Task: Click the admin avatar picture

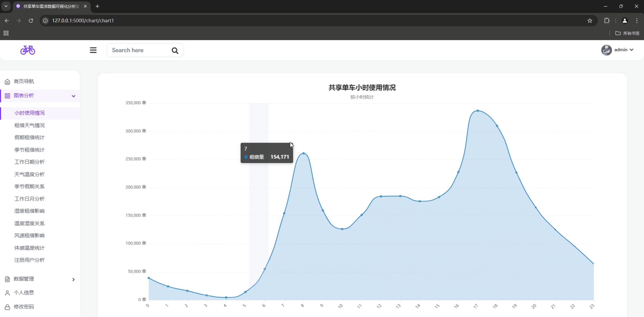Action: pos(606,50)
